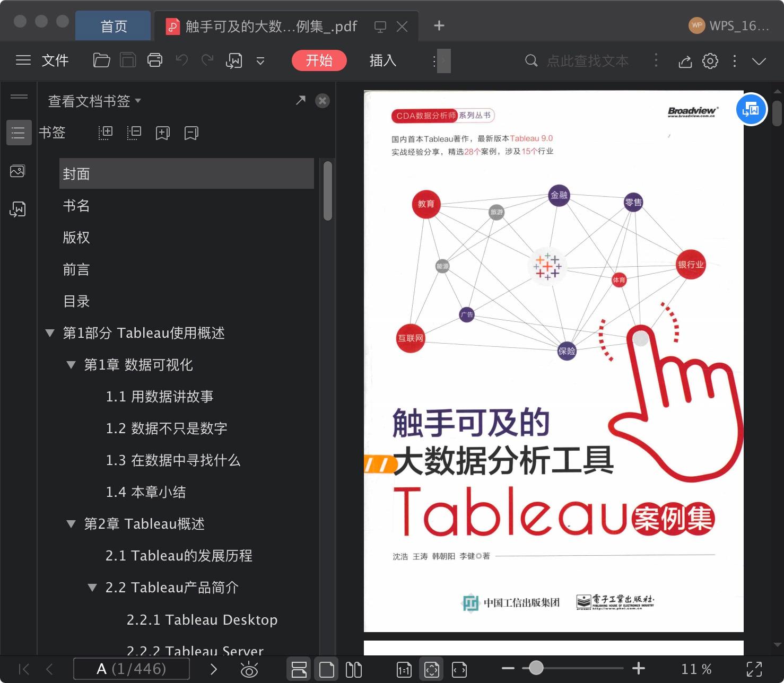This screenshot has width=784, height=683.
Task: Click the print icon
Action: 155,60
